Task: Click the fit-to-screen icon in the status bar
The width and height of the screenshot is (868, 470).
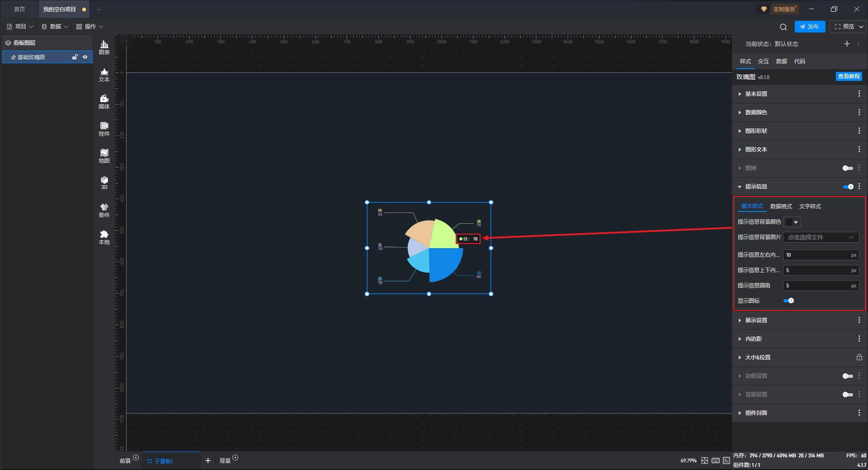Action: (705, 461)
